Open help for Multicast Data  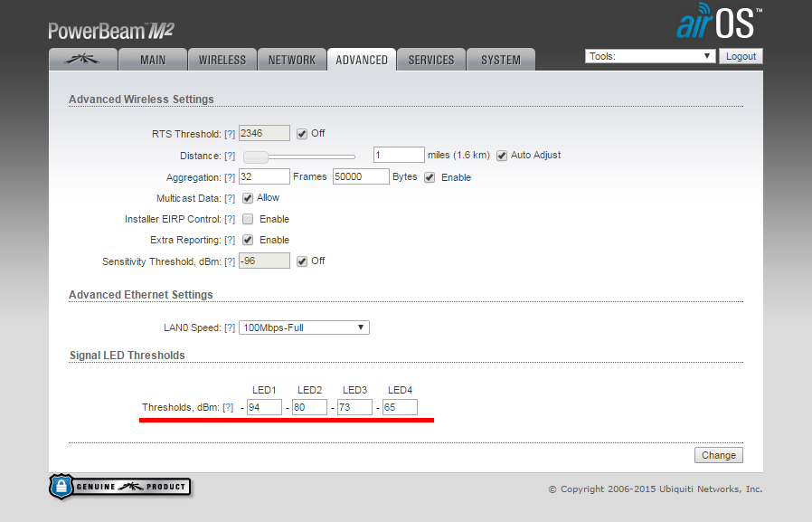(x=230, y=198)
